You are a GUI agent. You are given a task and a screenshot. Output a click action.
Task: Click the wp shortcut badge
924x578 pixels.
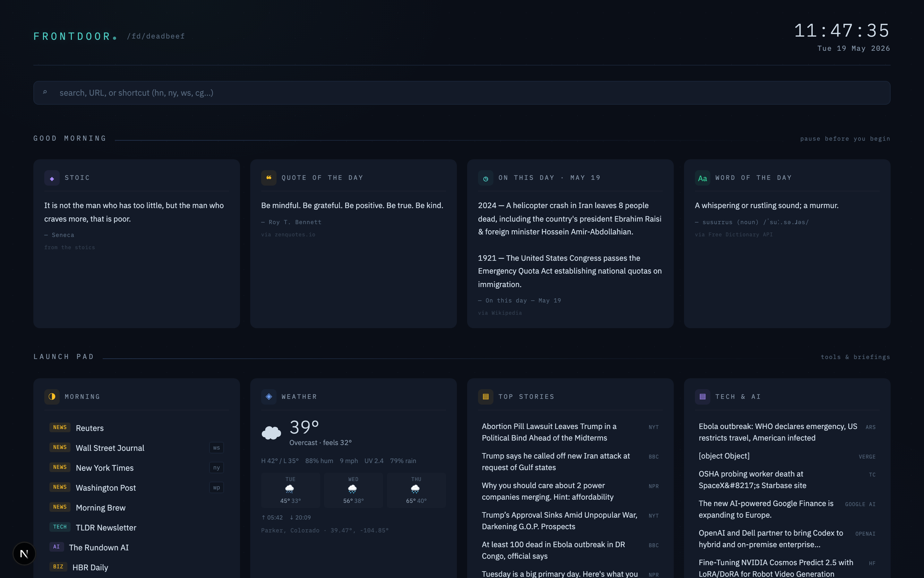(x=217, y=487)
